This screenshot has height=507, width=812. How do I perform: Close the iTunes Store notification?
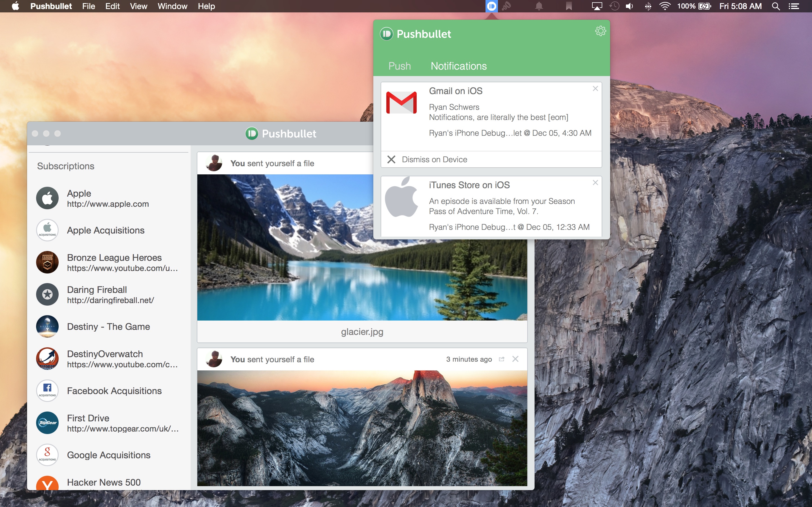click(x=595, y=183)
